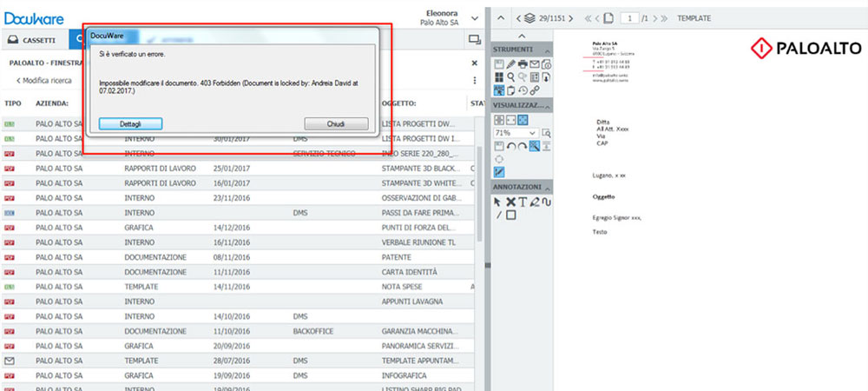Open document history clock icon
This screenshot has width=868, height=391.
[523, 90]
